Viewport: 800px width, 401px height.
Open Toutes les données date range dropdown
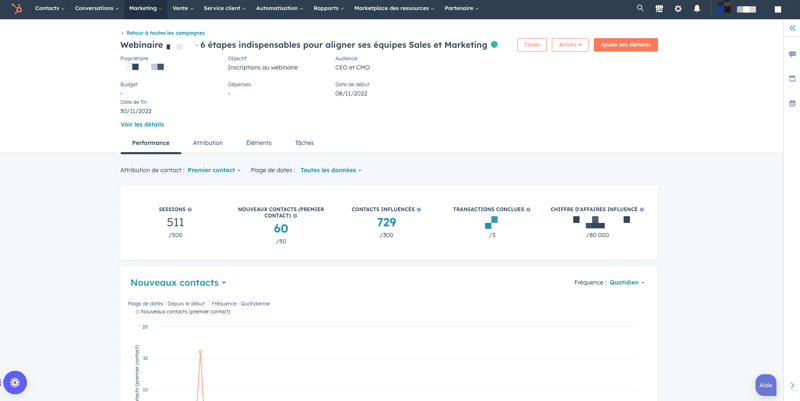click(331, 170)
